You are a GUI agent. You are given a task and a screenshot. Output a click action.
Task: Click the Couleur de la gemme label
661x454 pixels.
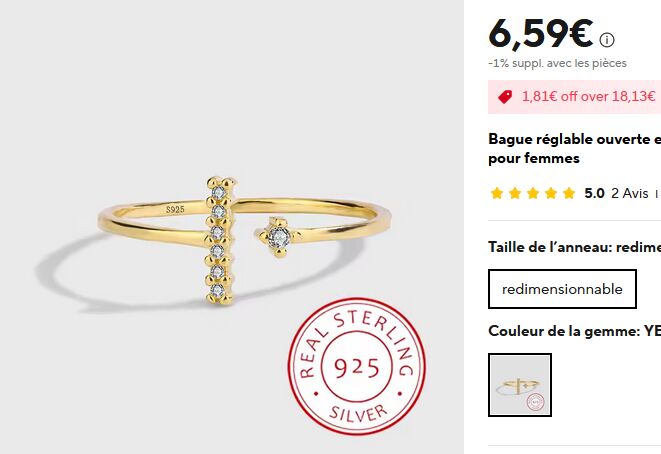(x=575, y=331)
